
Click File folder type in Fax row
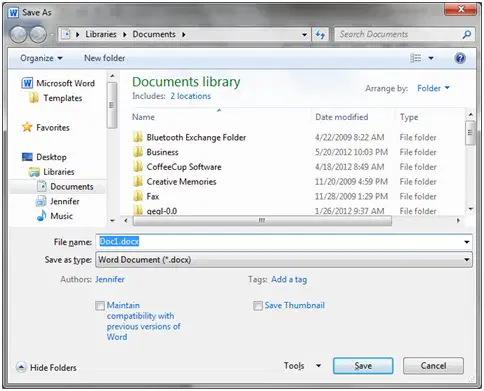tap(418, 196)
